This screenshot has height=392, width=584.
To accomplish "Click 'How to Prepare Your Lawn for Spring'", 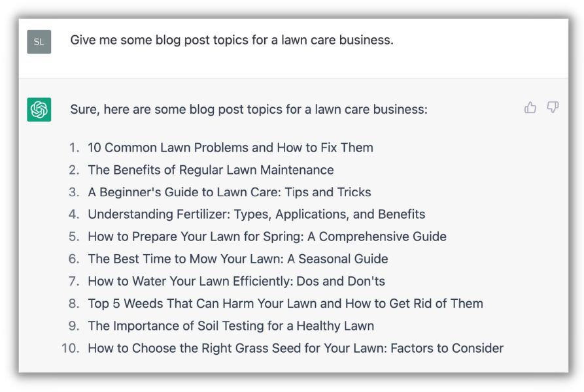I will pyautogui.click(x=267, y=237).
